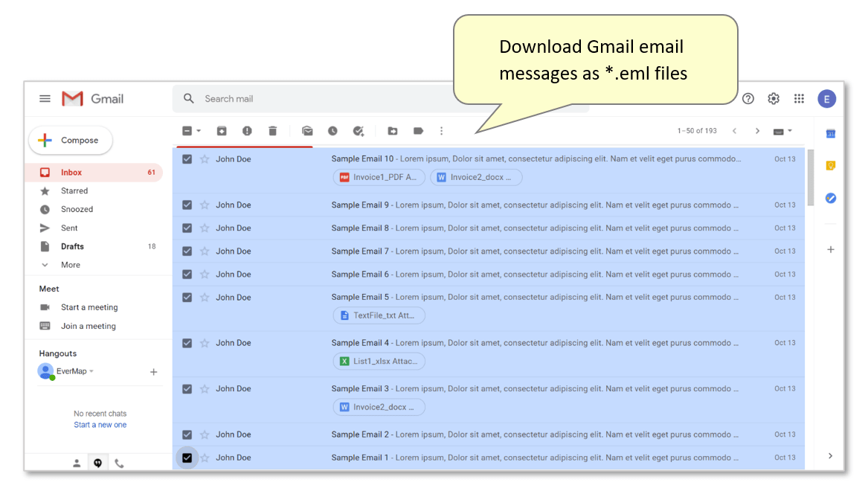Open the Drafts folder
This screenshot has height=494, width=868.
pos(72,246)
